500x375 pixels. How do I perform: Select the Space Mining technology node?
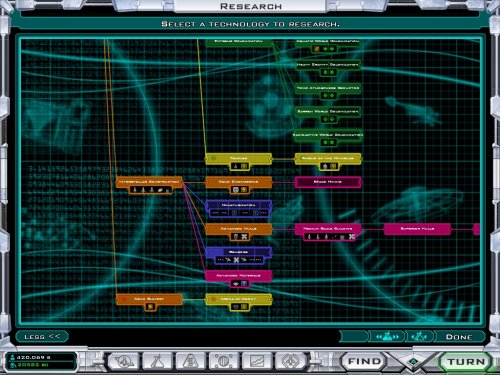(x=328, y=182)
